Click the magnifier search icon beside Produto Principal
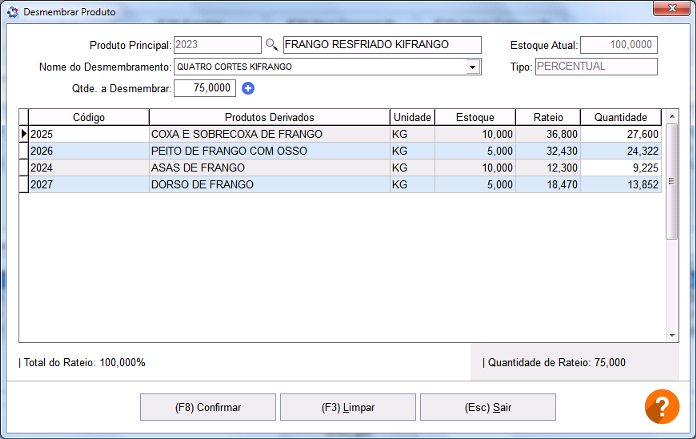Screen dimensions: 696x439 click(x=271, y=45)
